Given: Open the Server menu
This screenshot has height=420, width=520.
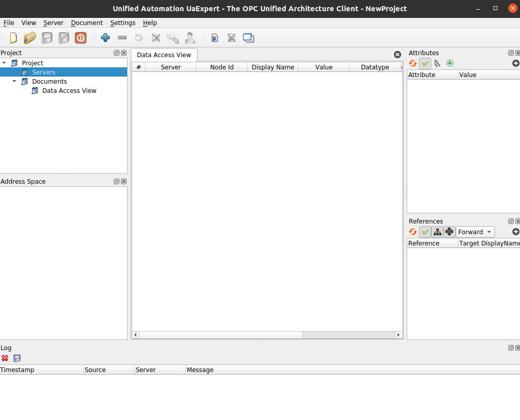Looking at the screenshot, I should pyautogui.click(x=53, y=23).
